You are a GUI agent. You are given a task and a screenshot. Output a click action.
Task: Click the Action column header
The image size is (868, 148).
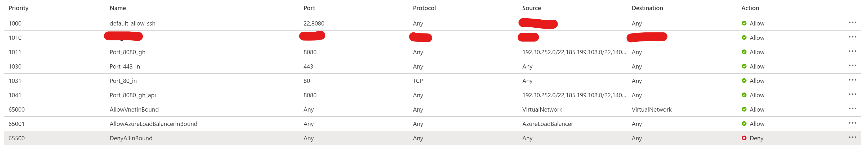[x=750, y=8]
